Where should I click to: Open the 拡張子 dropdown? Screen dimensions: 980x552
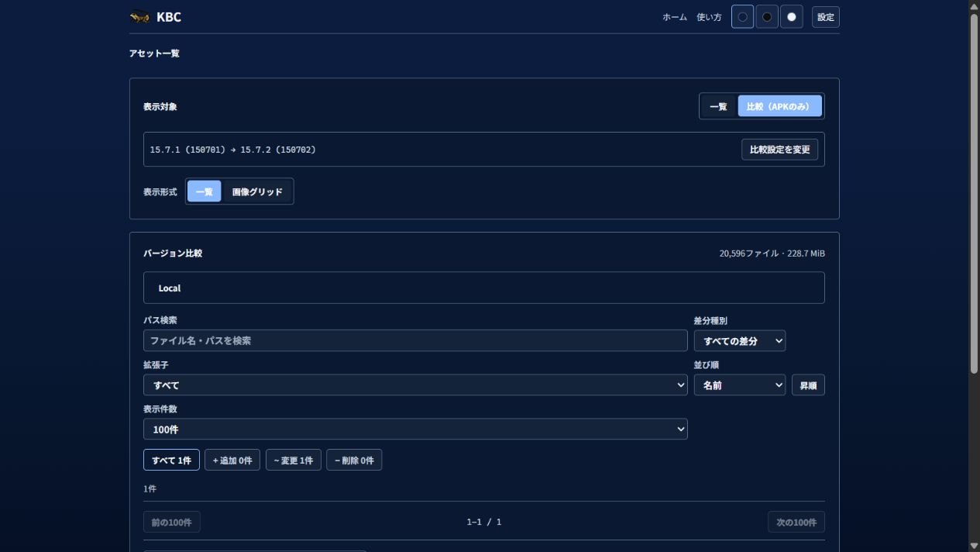(x=415, y=385)
